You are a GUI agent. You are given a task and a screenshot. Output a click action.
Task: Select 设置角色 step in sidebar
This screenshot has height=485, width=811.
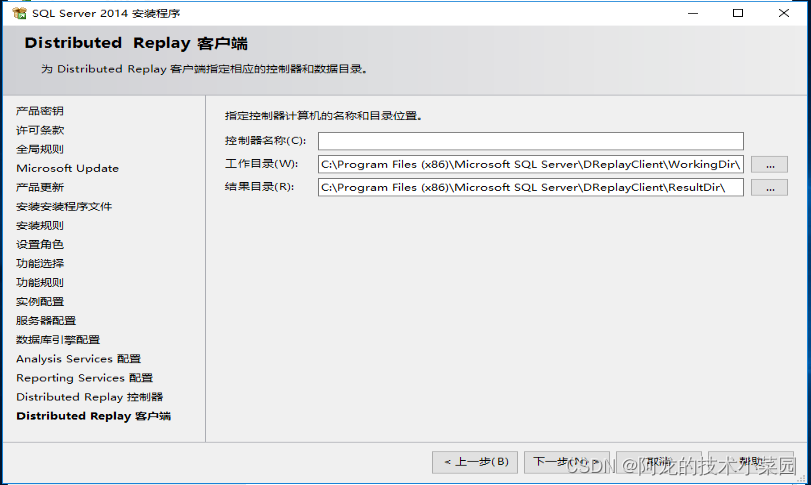point(40,244)
